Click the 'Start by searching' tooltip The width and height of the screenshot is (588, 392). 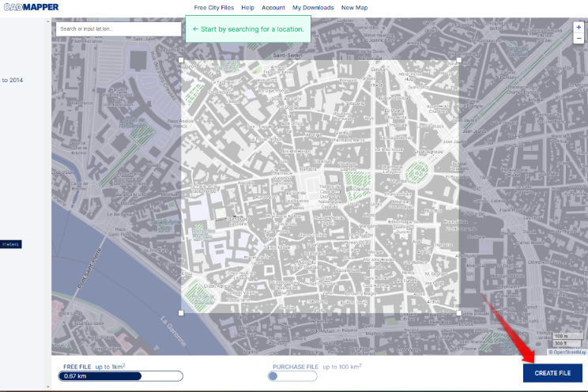247,28
